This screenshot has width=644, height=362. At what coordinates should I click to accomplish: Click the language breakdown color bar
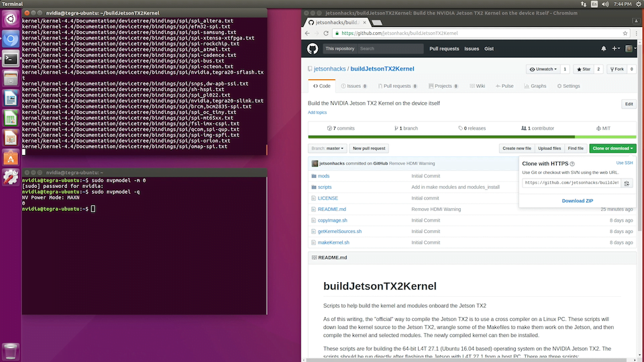click(472, 137)
